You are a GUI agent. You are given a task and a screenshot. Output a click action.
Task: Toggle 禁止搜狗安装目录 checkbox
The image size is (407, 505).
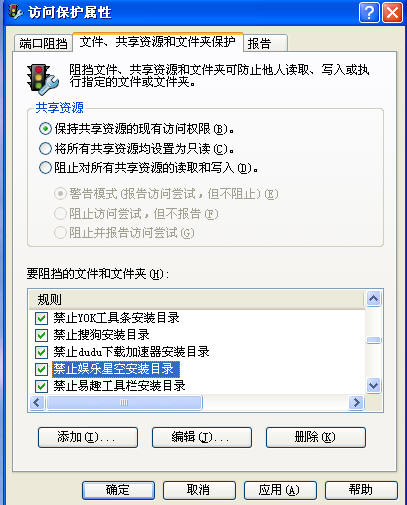[x=41, y=335]
